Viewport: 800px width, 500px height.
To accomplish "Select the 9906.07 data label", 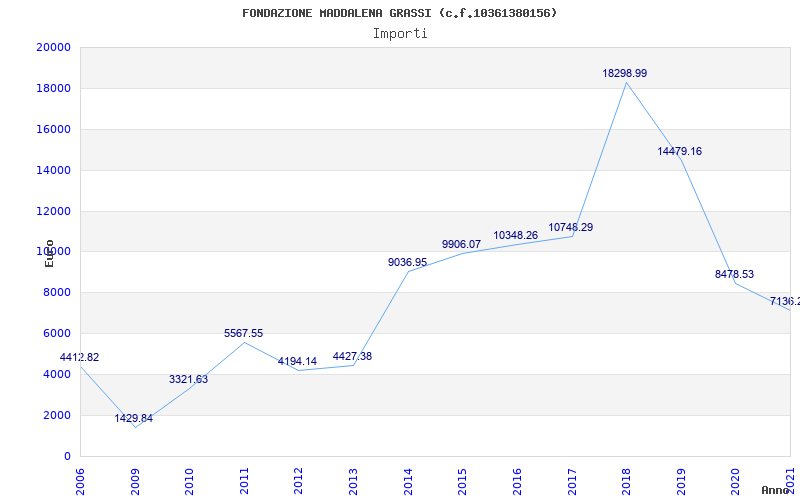I will tap(461, 244).
